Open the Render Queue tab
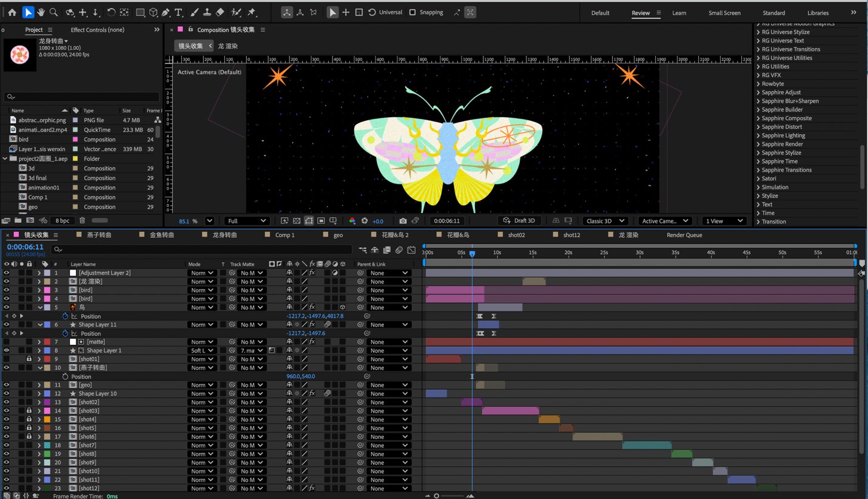 pos(684,235)
